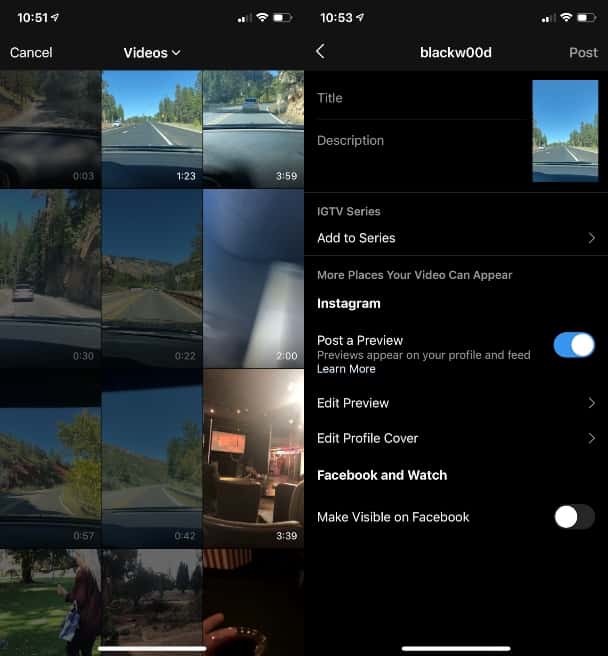The image size is (608, 656).
Task: Choose the 0:03 dirt road video
Action: coord(50,128)
